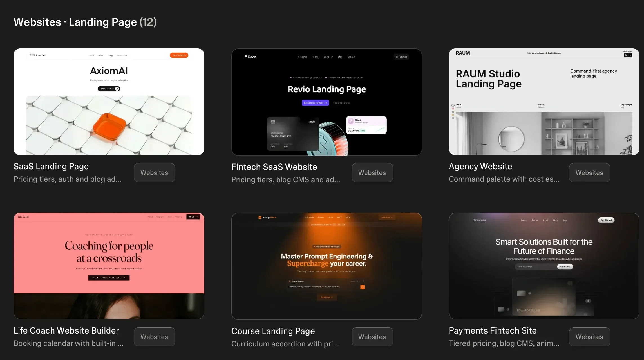Click the 'Websites · Landing Page (12)' heading
644x360 pixels.
click(x=85, y=22)
